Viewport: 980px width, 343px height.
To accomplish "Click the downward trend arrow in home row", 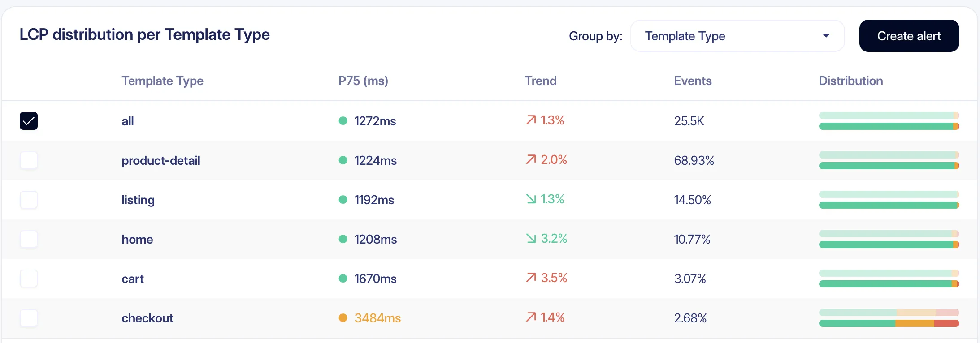I will pyautogui.click(x=531, y=239).
